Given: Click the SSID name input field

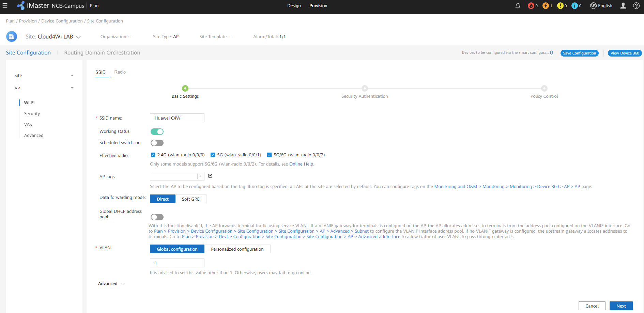Looking at the screenshot, I should tap(177, 118).
